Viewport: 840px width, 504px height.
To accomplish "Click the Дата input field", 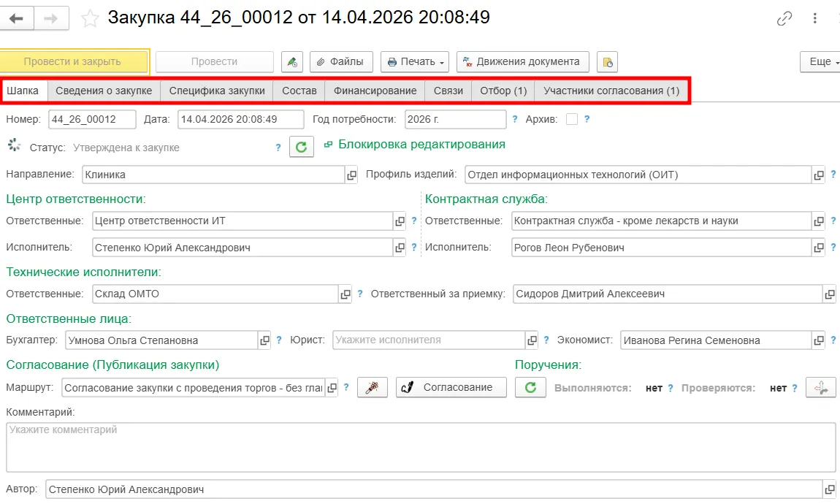I will coord(240,119).
